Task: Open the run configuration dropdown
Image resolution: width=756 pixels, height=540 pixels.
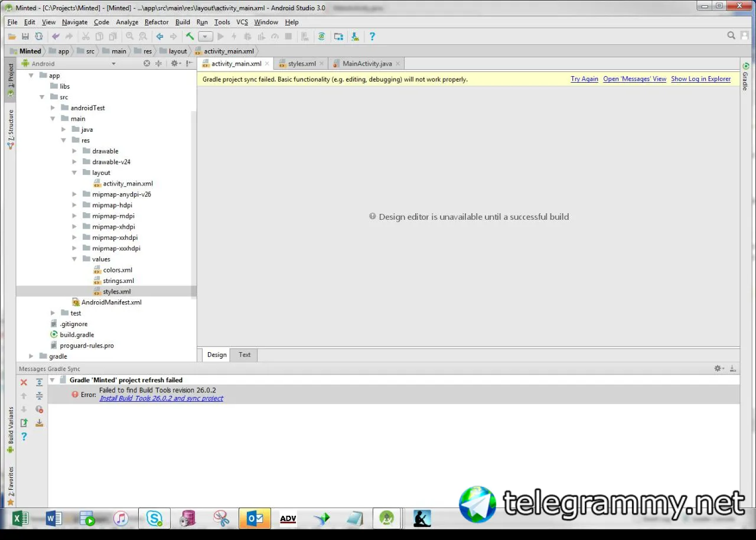Action: coord(206,37)
